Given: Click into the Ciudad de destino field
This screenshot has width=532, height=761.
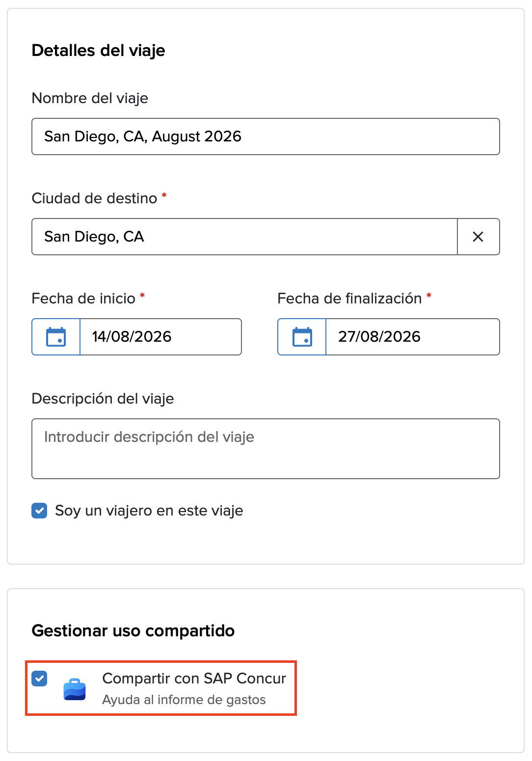Looking at the screenshot, I should [244, 237].
